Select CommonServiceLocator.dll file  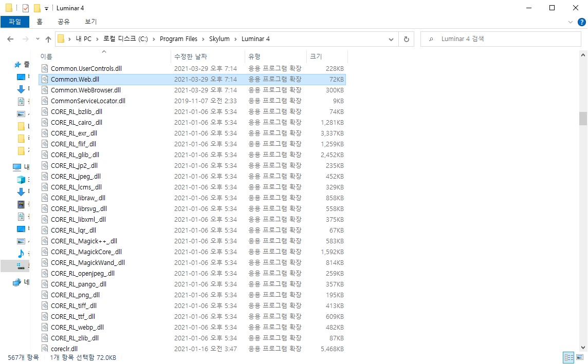pos(192,101)
